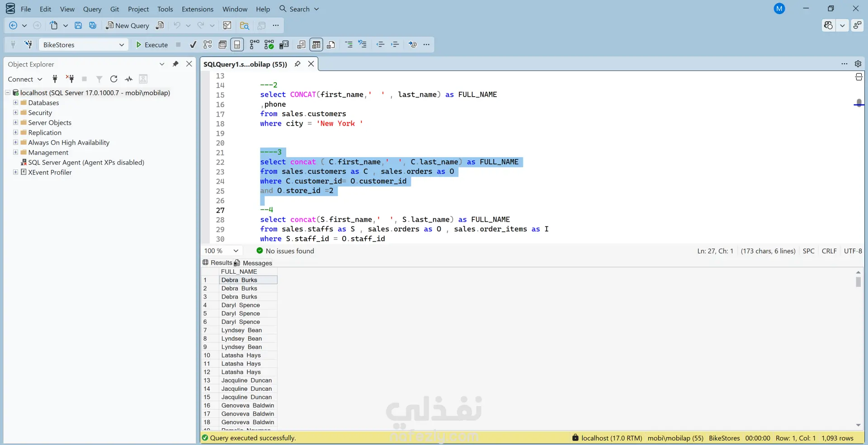868x445 pixels.
Task: Click the Navigate Backward arrow icon
Action: [x=13, y=25]
